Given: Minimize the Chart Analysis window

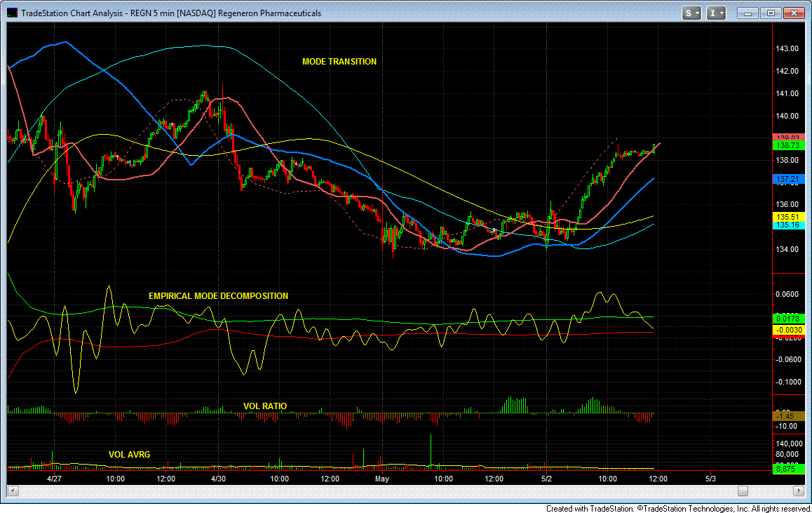Looking at the screenshot, I should (x=747, y=13).
